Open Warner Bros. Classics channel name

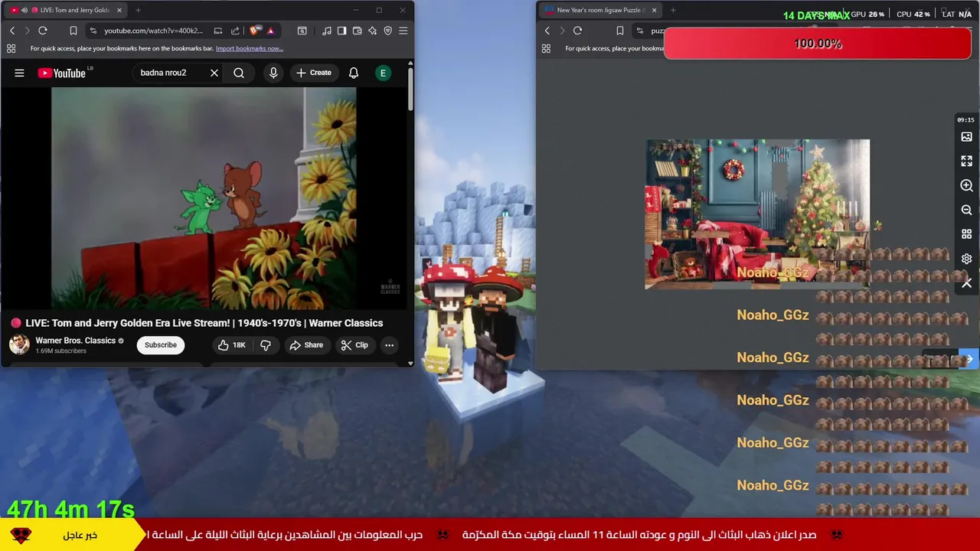coord(75,341)
